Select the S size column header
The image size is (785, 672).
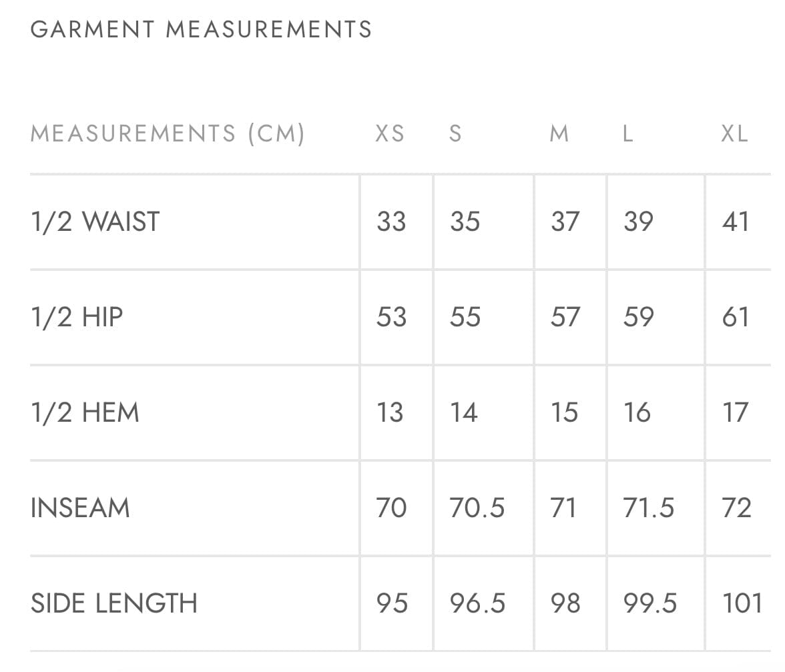455,133
